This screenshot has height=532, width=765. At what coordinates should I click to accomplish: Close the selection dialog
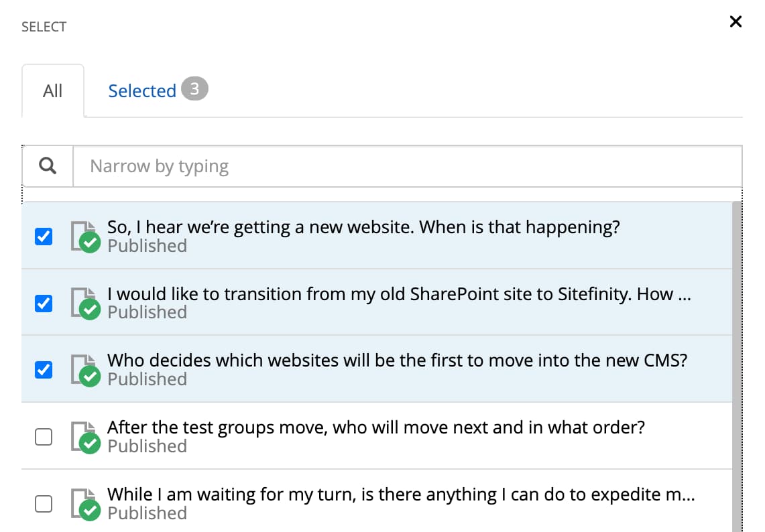(735, 21)
